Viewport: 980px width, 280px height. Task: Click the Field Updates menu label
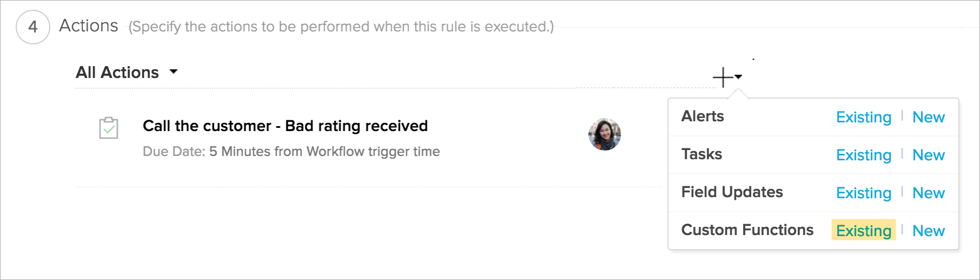[x=732, y=192]
